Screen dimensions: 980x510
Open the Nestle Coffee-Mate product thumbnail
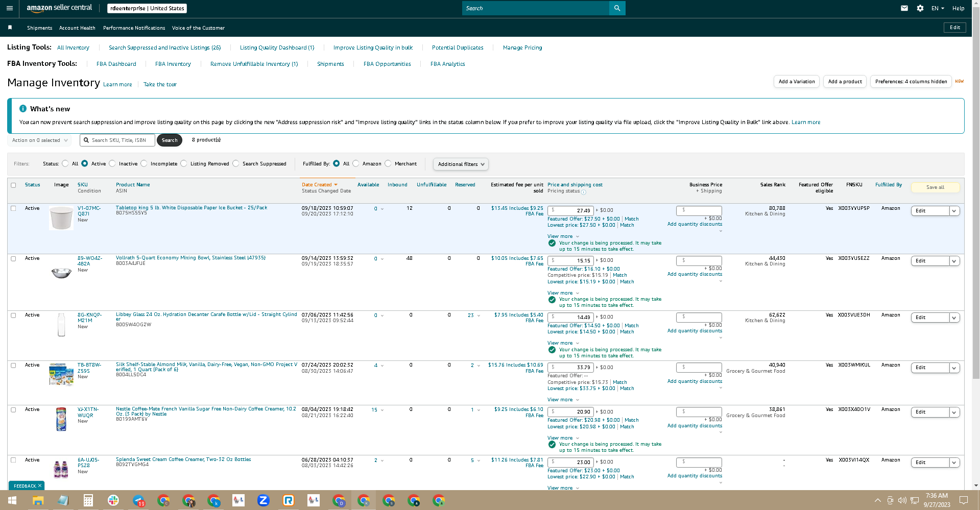[x=61, y=419]
